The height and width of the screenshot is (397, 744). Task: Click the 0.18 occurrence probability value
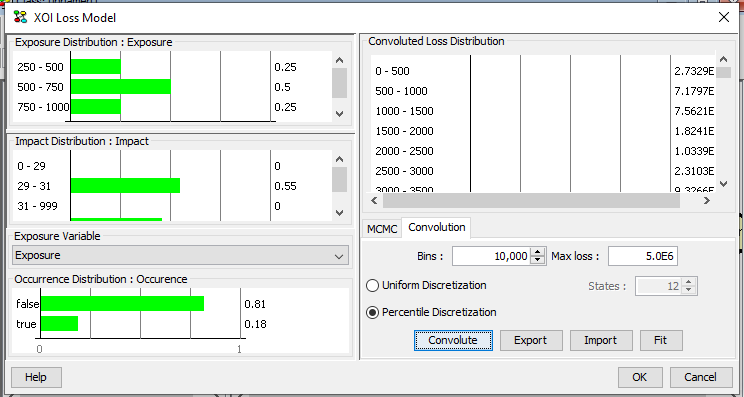click(x=255, y=324)
